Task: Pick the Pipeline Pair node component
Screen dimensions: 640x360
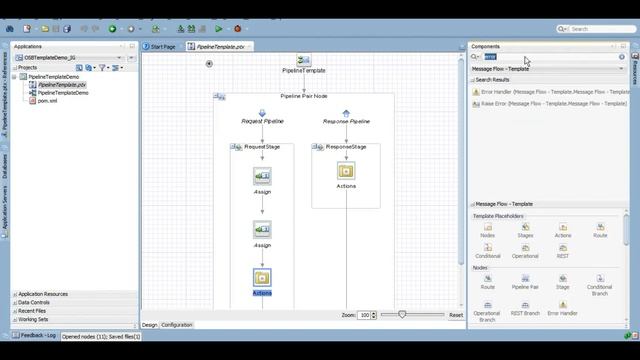Action: click(525, 282)
